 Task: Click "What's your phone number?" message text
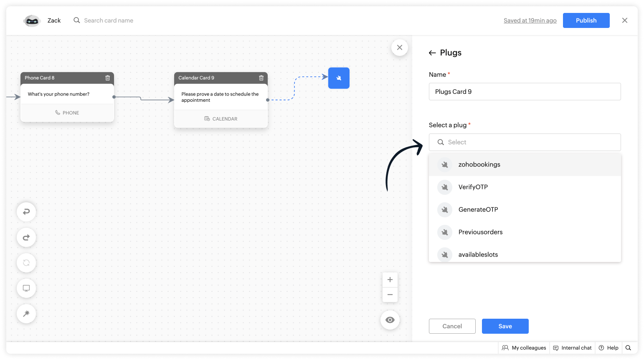coord(58,94)
